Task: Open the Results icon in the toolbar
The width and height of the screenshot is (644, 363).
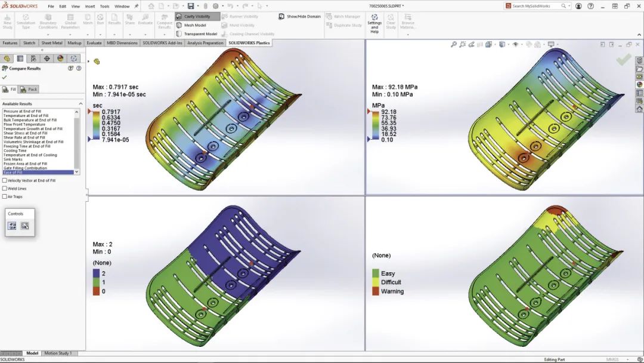Action: [114, 19]
